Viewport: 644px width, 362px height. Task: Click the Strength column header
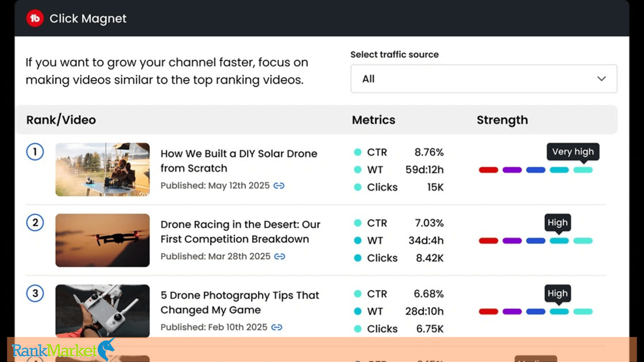coord(502,120)
